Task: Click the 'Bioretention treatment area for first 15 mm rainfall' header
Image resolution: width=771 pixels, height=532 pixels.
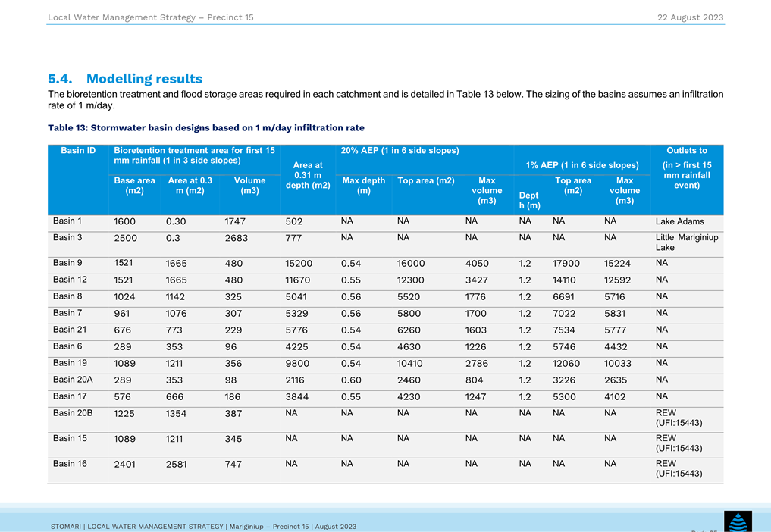Action: click(x=194, y=155)
